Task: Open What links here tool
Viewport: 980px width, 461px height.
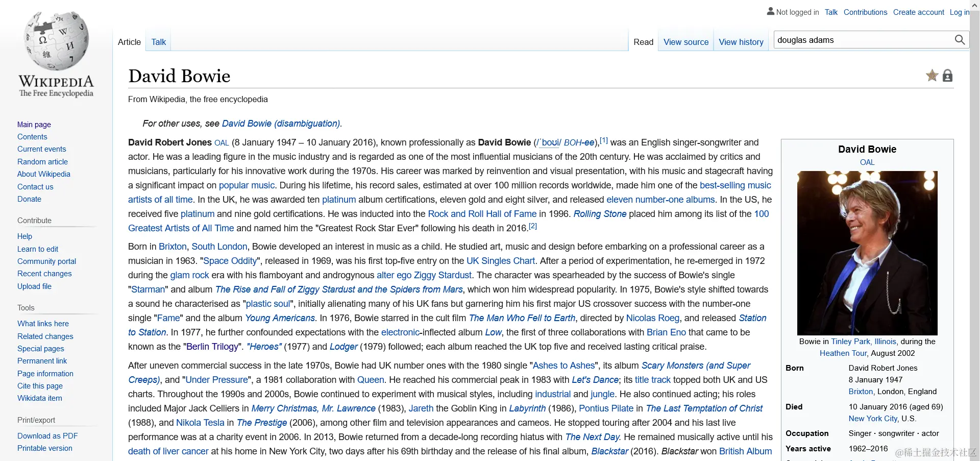Action: [43, 324]
